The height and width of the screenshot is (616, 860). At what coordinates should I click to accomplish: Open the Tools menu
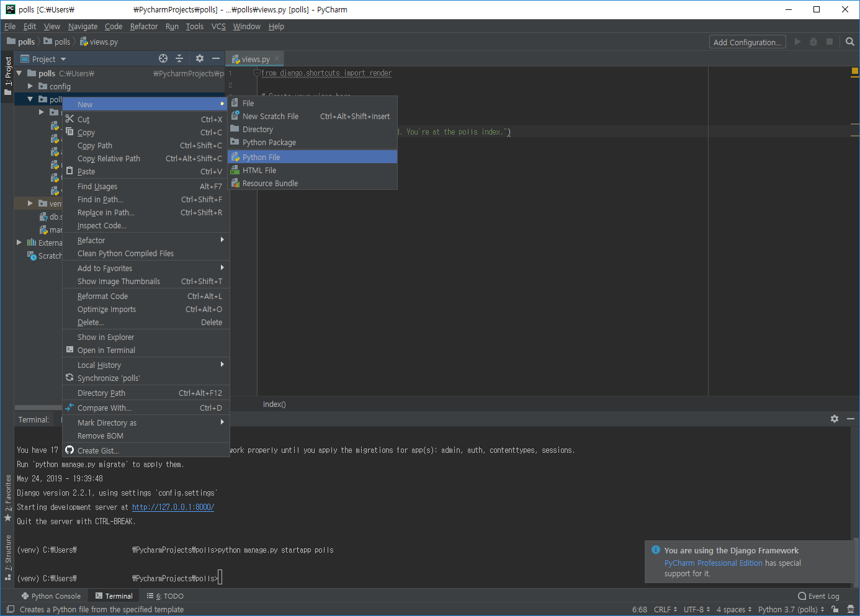click(194, 27)
